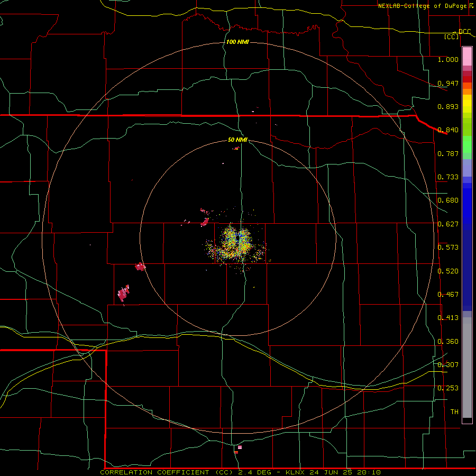The width and height of the screenshot is (476, 476).
Task: Click the 0.413 scale value
Action: [x=448, y=318]
